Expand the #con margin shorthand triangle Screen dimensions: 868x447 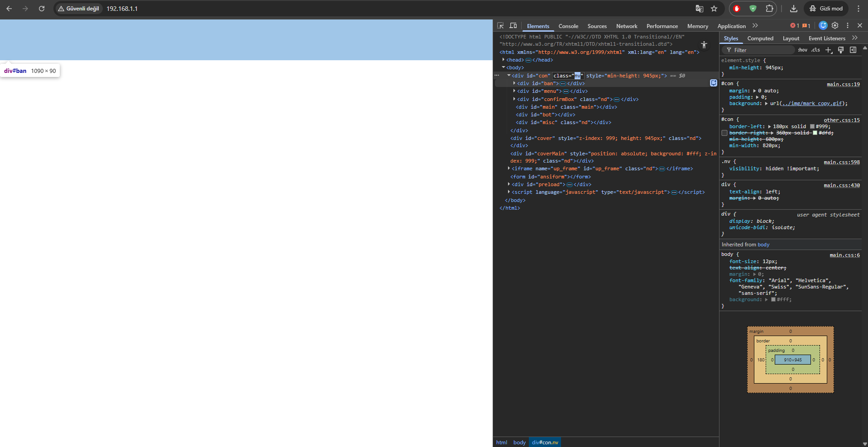tap(754, 91)
